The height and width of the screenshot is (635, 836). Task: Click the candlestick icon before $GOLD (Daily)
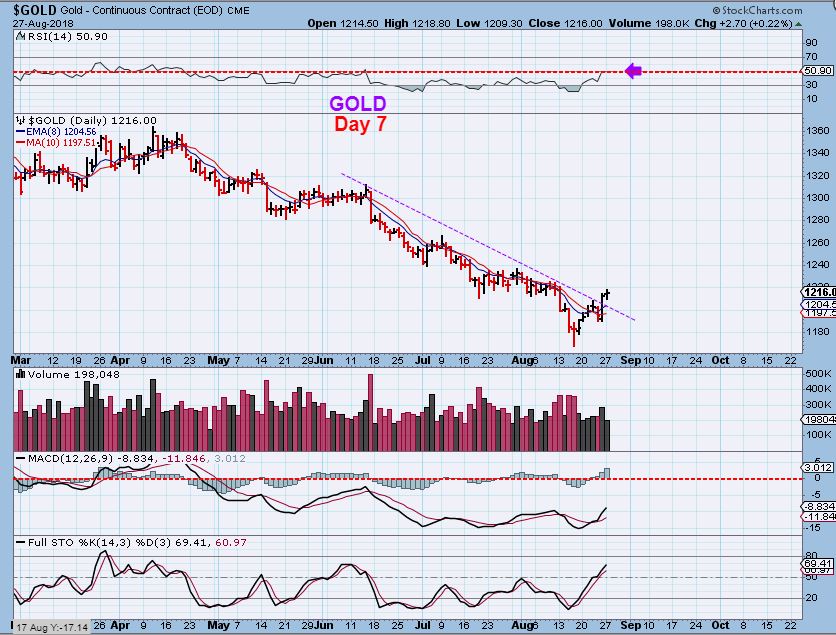coord(21,120)
